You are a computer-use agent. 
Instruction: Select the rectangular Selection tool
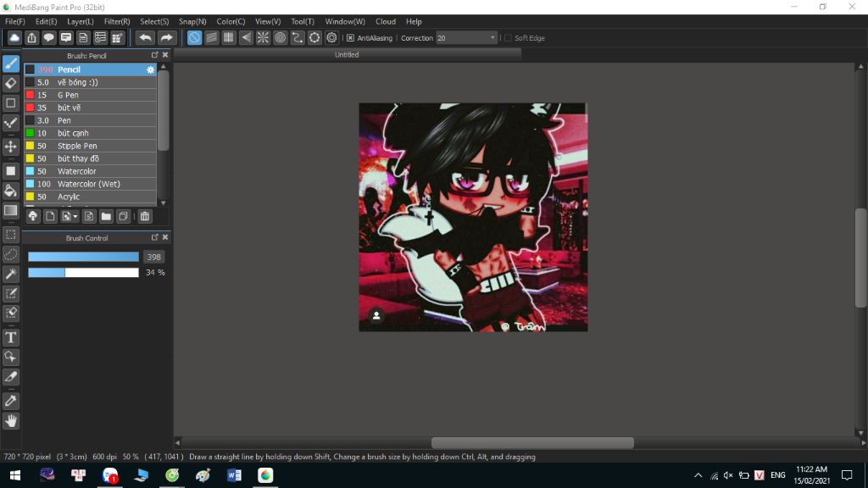tap(10, 235)
